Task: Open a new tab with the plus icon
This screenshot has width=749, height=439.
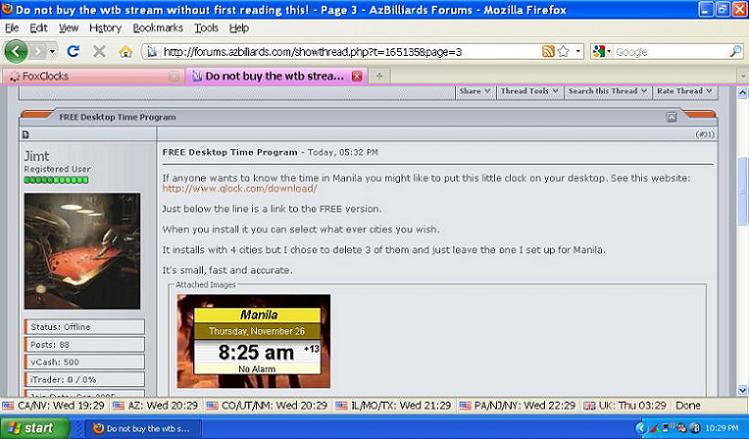Action: (x=381, y=76)
